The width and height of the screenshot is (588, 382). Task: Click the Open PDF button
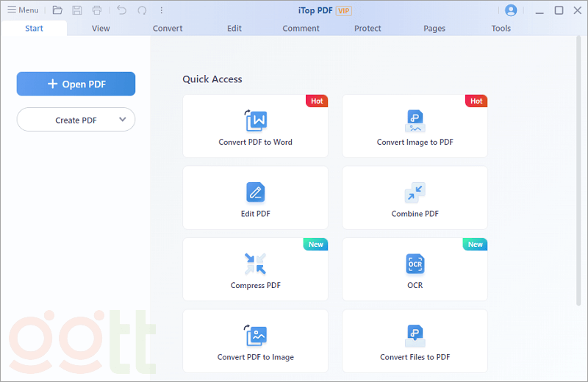(76, 84)
